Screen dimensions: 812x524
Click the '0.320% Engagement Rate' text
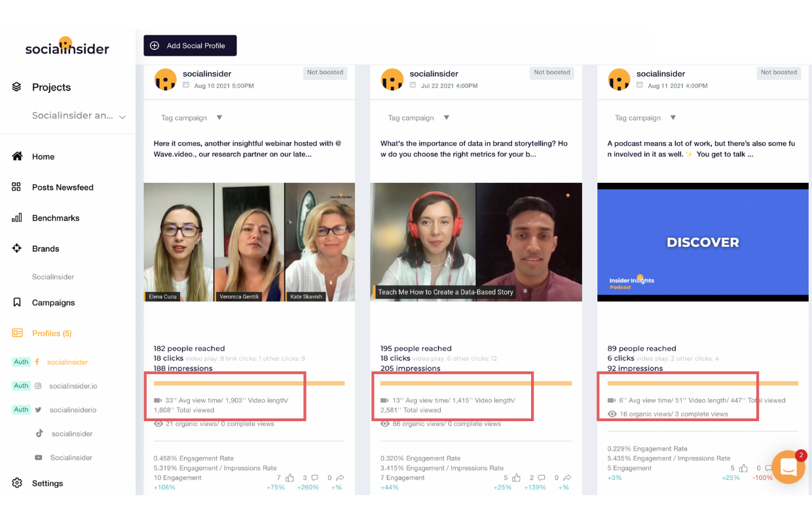click(420, 458)
